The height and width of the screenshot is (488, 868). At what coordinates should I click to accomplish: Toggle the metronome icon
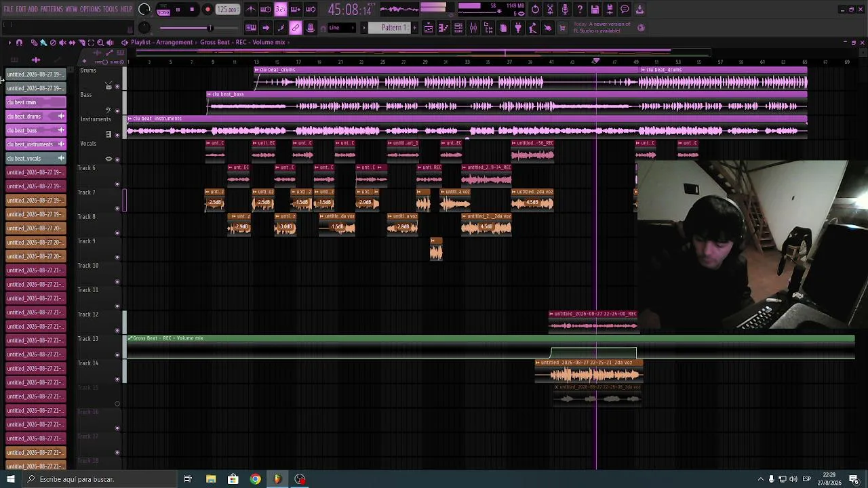click(251, 9)
